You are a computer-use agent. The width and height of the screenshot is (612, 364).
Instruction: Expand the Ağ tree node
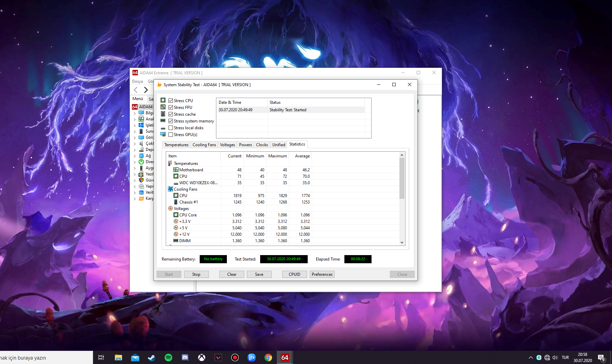(134, 156)
